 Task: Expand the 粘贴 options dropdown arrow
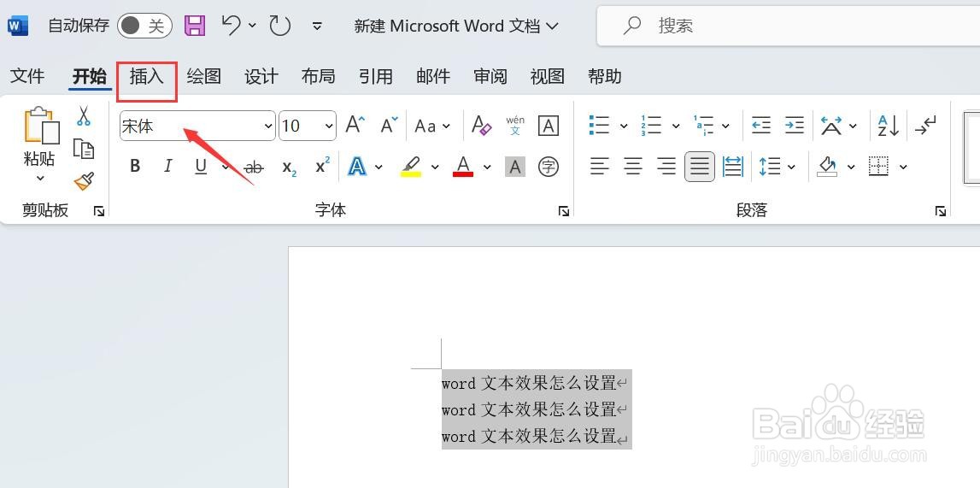(x=40, y=178)
